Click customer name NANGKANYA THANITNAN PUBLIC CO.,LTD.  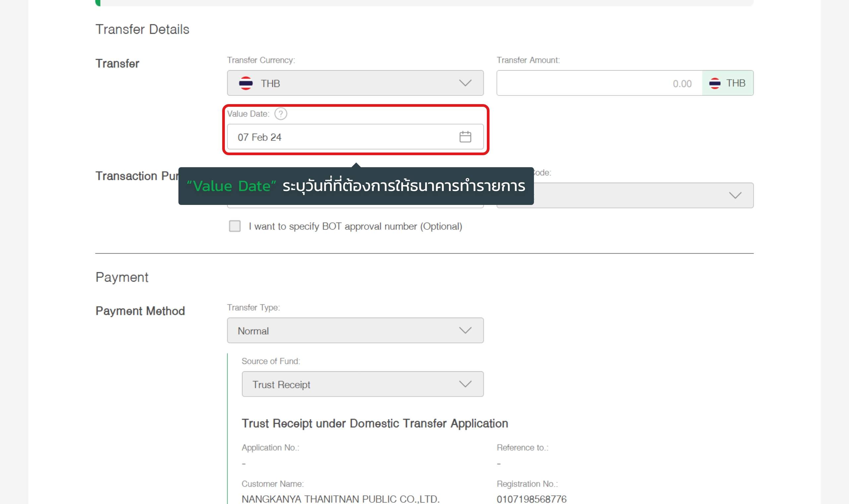tap(340, 499)
